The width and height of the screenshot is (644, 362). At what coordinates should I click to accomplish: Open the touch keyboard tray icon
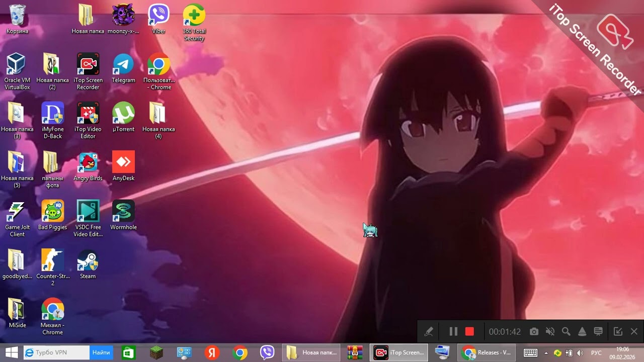(x=530, y=352)
